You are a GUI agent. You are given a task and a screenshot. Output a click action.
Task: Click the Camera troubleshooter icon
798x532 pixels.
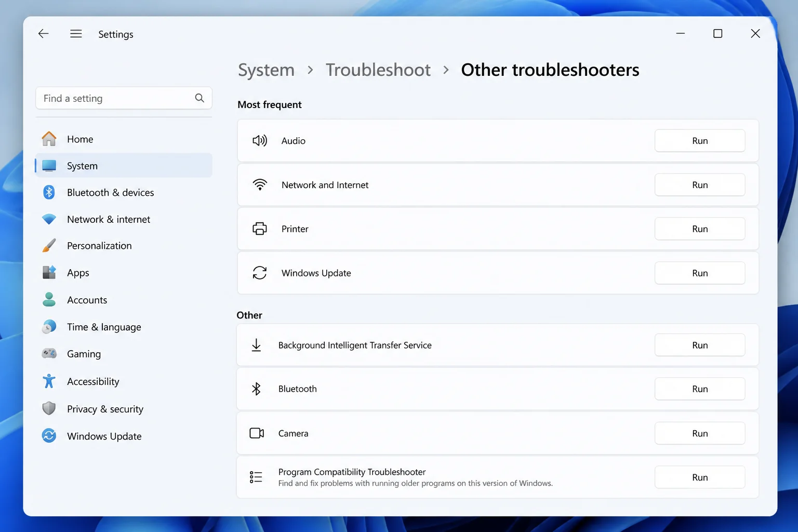click(x=257, y=433)
